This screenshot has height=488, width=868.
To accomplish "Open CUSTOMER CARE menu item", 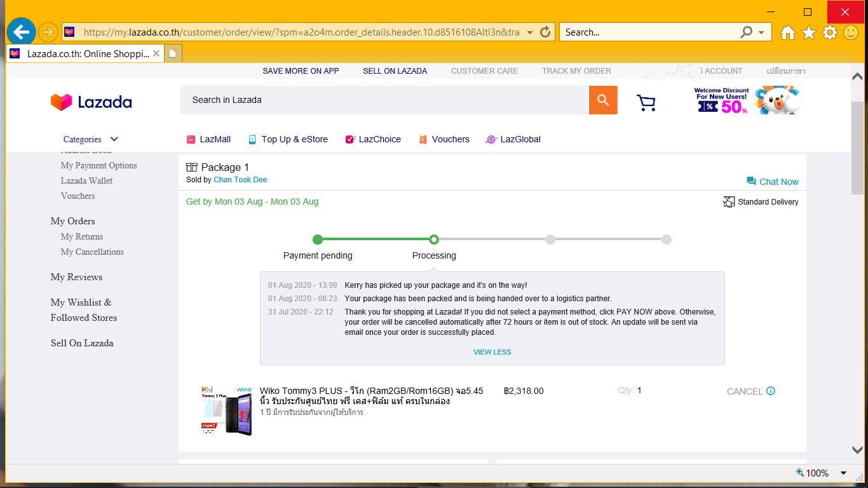I will [x=485, y=71].
